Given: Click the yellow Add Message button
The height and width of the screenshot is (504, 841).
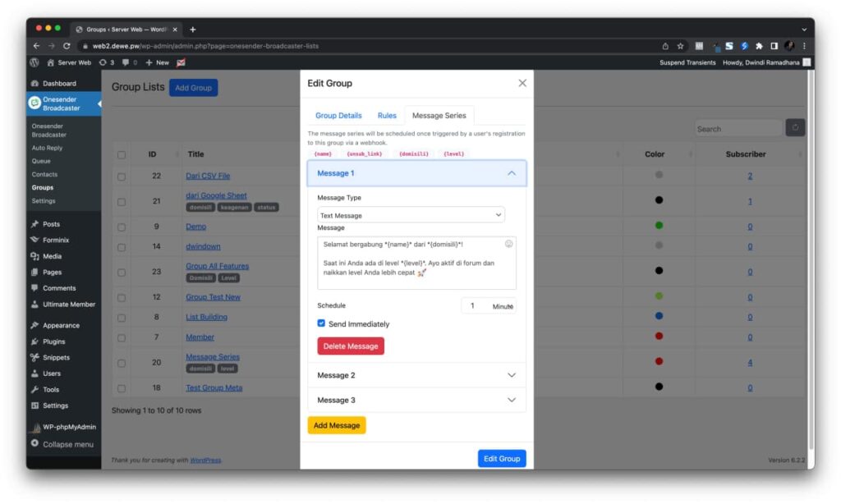Looking at the screenshot, I should pyautogui.click(x=337, y=425).
